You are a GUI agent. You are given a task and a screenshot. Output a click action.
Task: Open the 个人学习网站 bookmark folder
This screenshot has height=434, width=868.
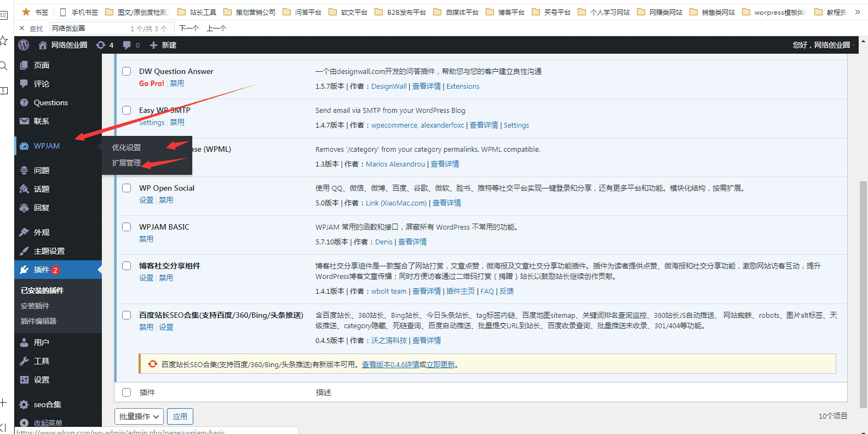click(x=603, y=12)
